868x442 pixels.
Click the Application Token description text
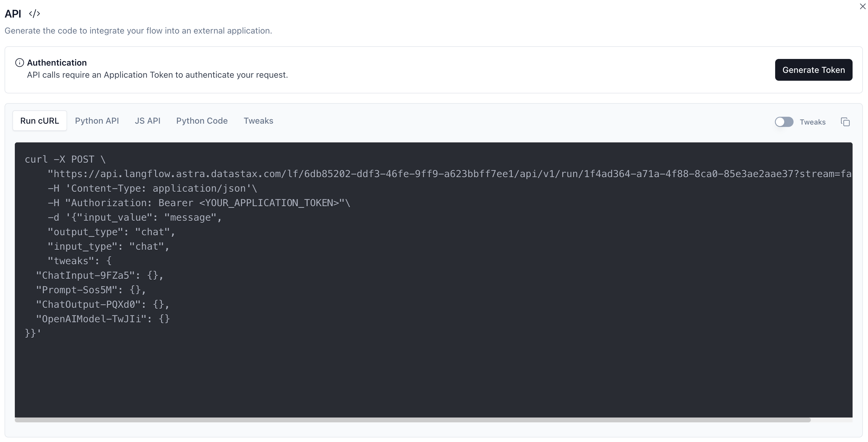(157, 75)
